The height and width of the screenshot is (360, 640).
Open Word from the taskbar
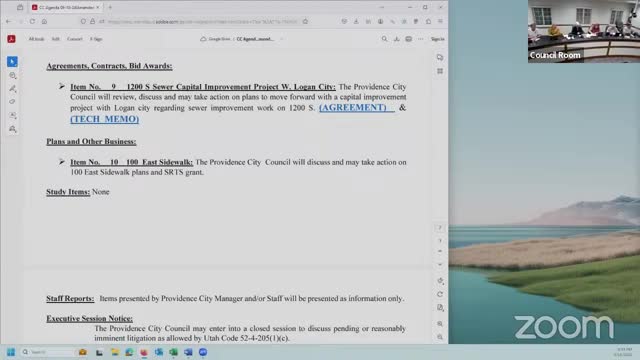[x=188, y=352]
